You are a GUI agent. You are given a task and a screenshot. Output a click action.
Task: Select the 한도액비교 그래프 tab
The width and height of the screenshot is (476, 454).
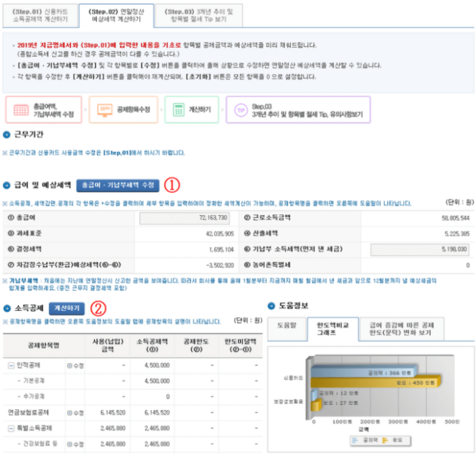pyautogui.click(x=333, y=329)
